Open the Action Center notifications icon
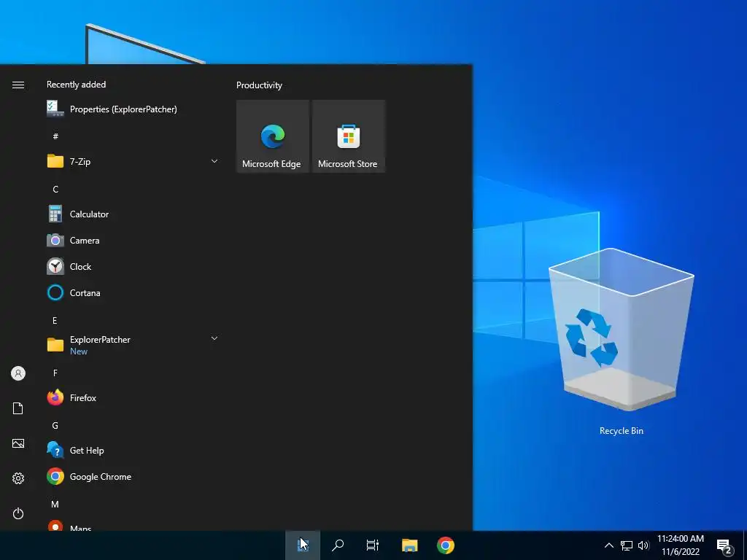The image size is (747, 560). click(x=724, y=546)
